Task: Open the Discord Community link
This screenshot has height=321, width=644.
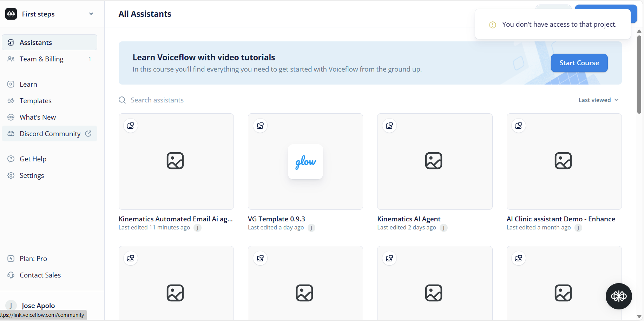Action: (50, 134)
